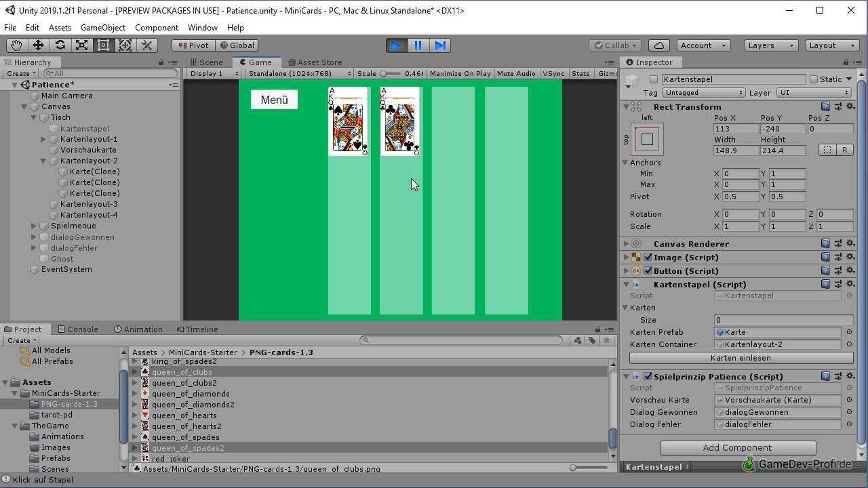Image resolution: width=868 pixels, height=488 pixels.
Task: Select EventSystem in Hierarchy
Action: coord(66,269)
